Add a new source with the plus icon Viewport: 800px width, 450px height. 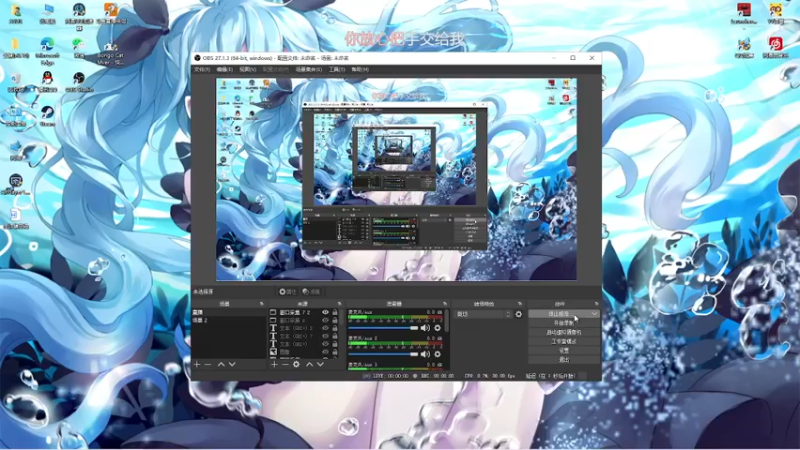[274, 364]
